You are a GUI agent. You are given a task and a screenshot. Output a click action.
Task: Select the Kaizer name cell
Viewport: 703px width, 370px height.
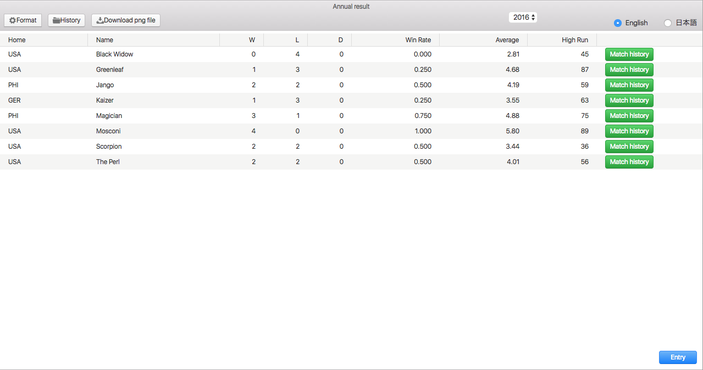(104, 100)
